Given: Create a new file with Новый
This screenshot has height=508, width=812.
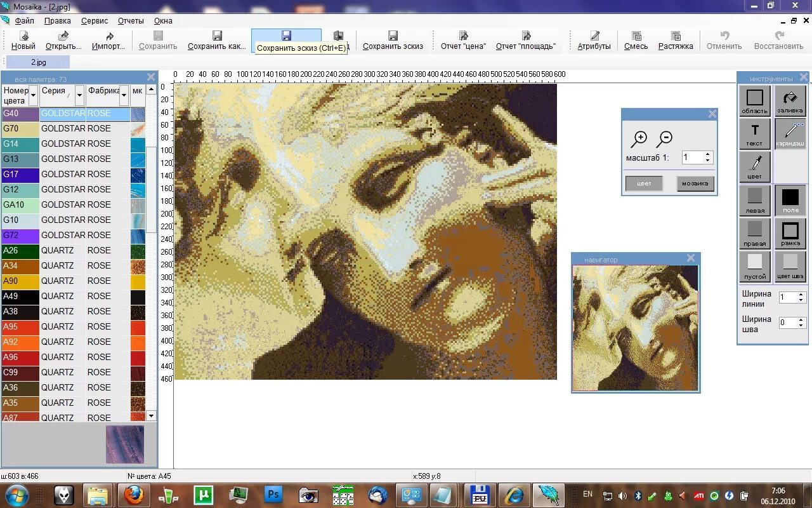Looking at the screenshot, I should 23,41.
